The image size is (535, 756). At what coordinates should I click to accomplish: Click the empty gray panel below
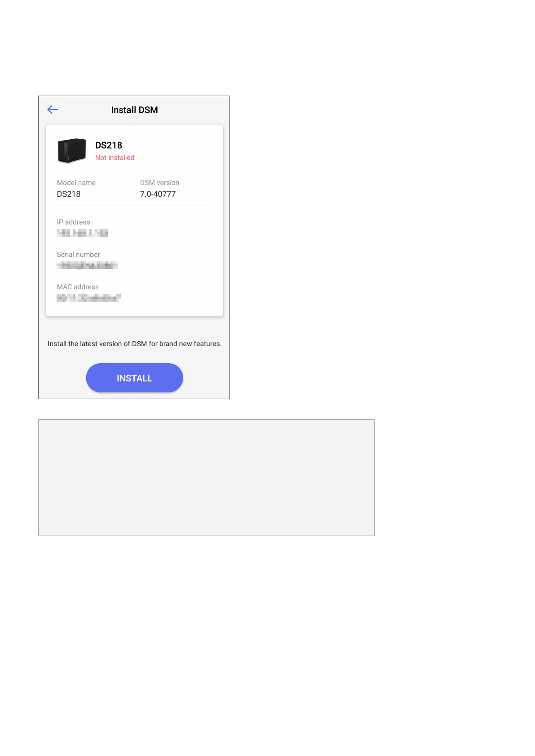tap(206, 478)
